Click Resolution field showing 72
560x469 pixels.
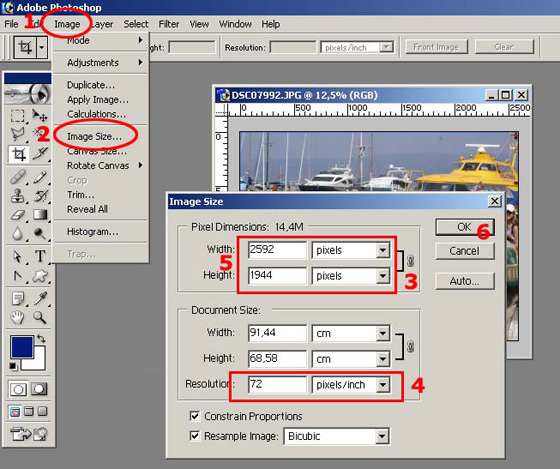pos(277,385)
